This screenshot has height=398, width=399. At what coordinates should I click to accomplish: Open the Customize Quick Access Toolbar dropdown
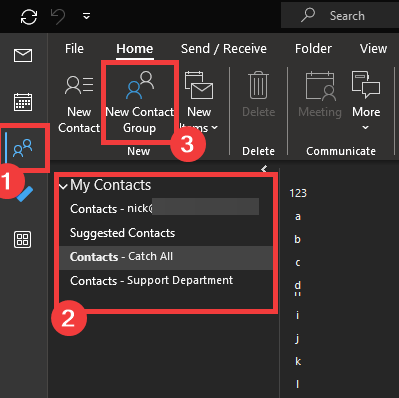click(86, 16)
